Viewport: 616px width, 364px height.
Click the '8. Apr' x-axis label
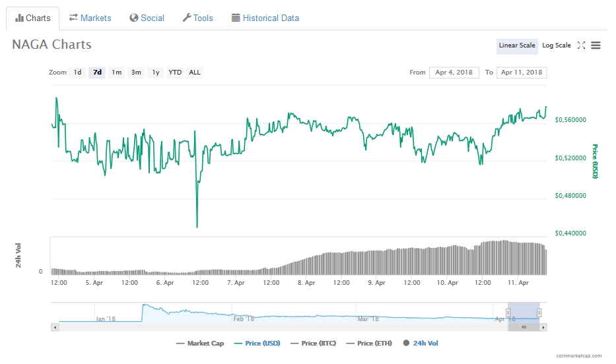pyautogui.click(x=306, y=283)
